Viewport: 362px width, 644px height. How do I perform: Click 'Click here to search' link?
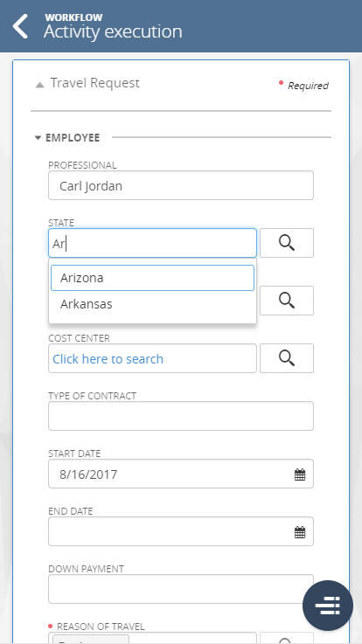coord(108,359)
